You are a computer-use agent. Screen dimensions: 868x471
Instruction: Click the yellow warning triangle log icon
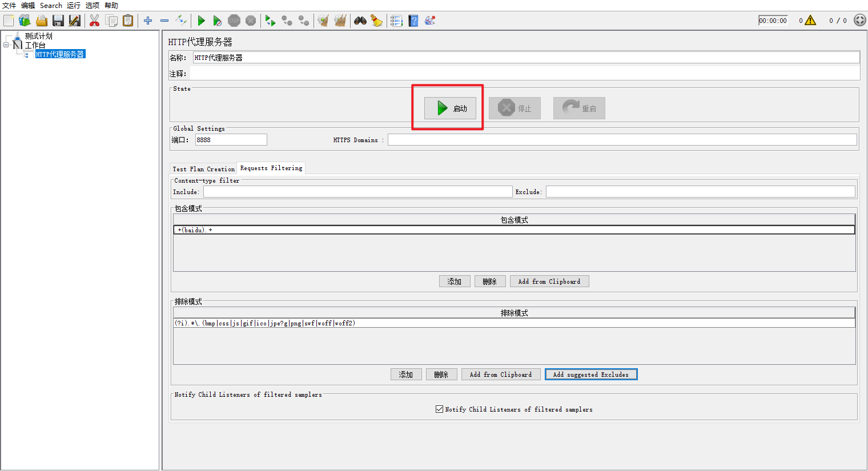click(810, 21)
